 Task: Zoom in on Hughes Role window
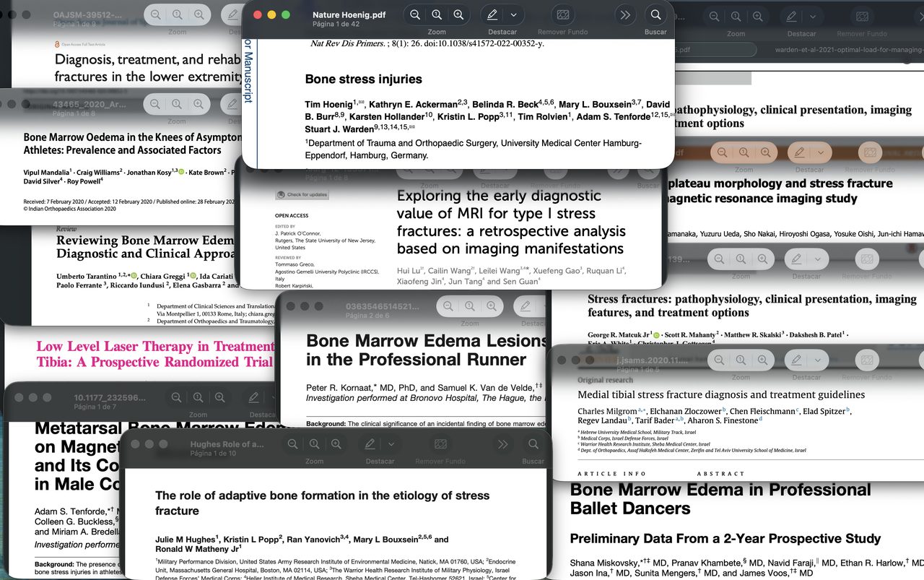point(336,444)
